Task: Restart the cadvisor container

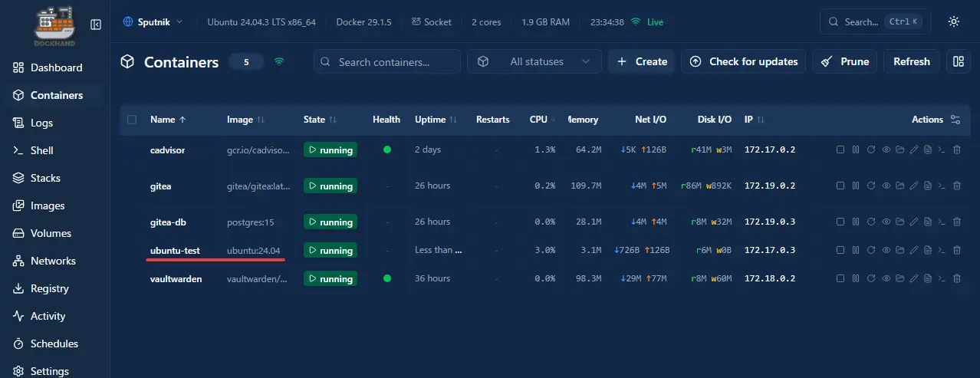Action: pos(871,150)
